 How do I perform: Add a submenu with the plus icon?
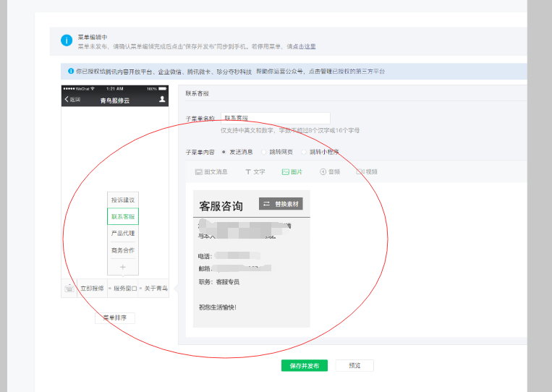pos(123,267)
